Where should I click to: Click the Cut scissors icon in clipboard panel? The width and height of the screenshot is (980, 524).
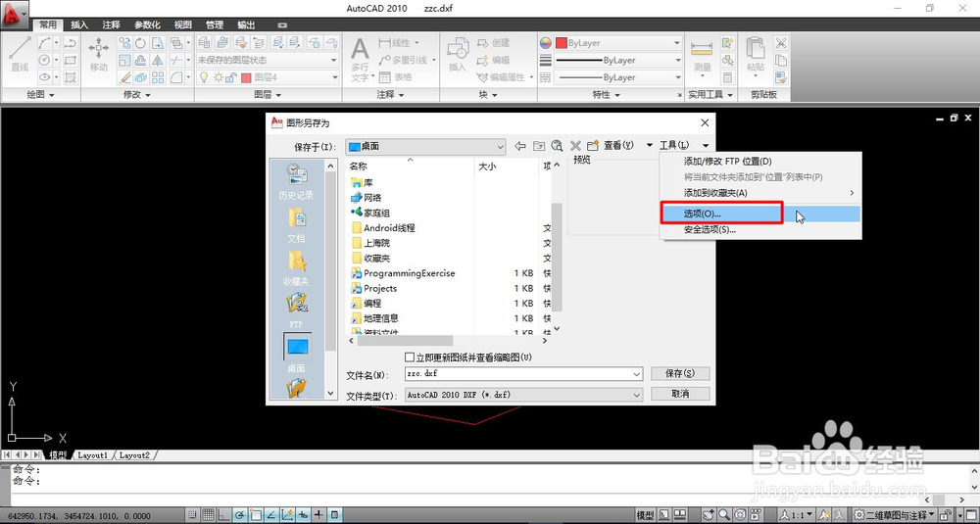pyautogui.click(x=781, y=43)
